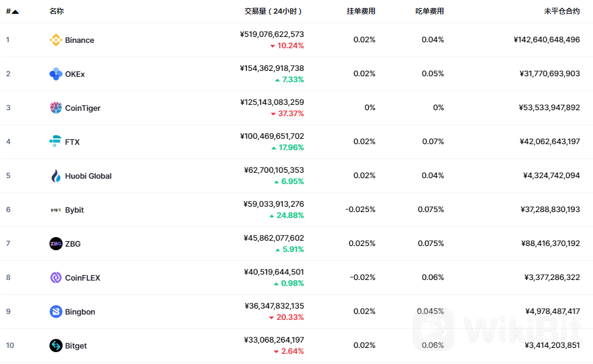Sort by rank using the # arrow
The image size is (593, 364).
click(x=13, y=11)
